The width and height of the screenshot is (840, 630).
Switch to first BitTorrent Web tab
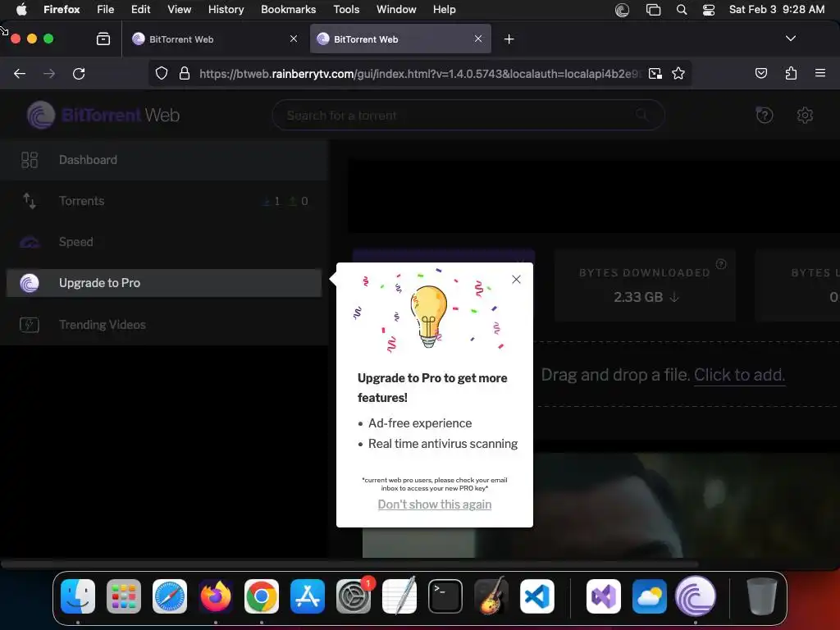coord(216,39)
